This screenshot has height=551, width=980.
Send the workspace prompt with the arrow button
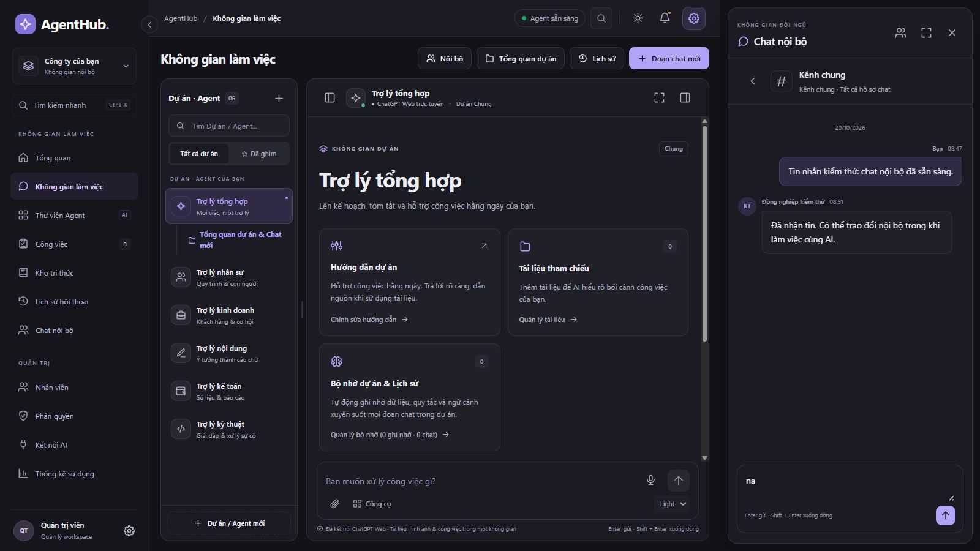[x=678, y=481]
